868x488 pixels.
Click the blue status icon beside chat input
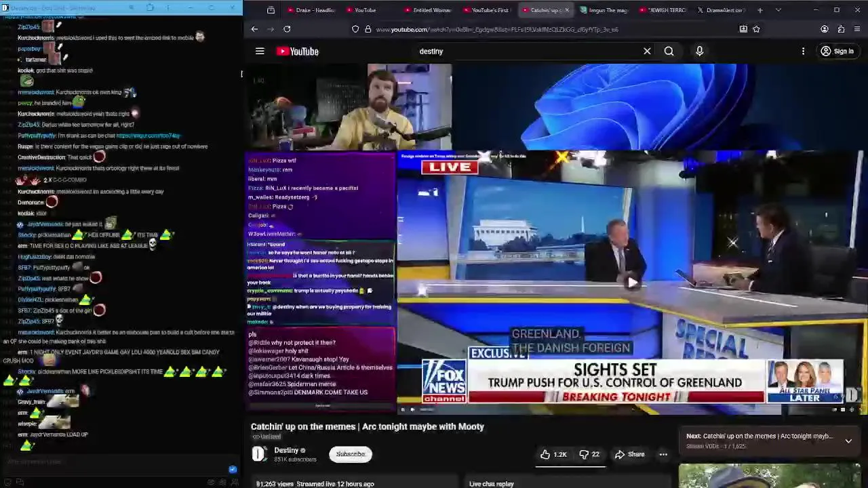tap(233, 469)
